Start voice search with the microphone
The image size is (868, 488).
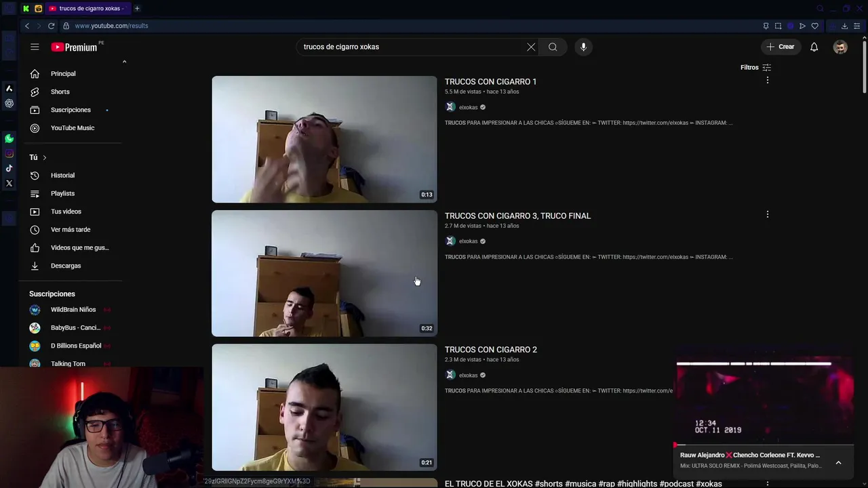click(583, 47)
